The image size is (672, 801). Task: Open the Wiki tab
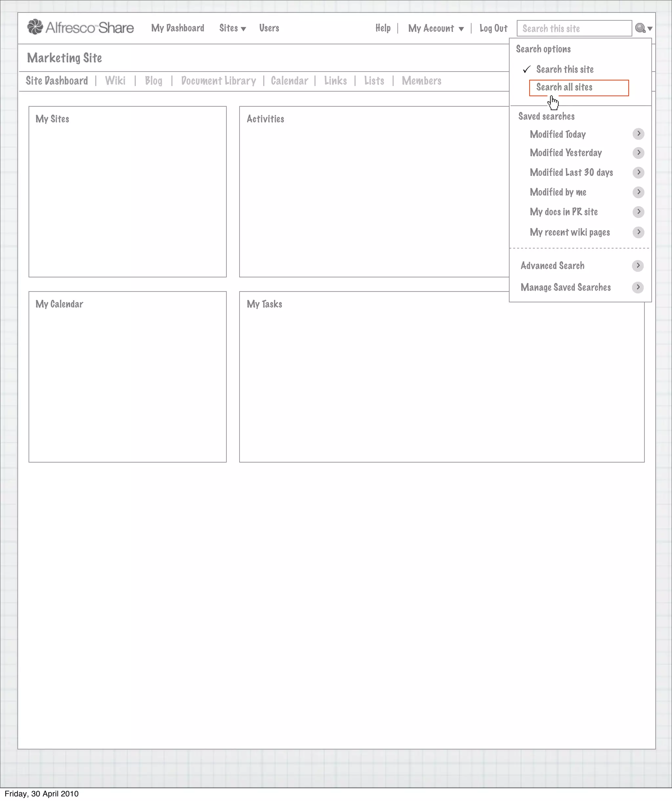115,81
